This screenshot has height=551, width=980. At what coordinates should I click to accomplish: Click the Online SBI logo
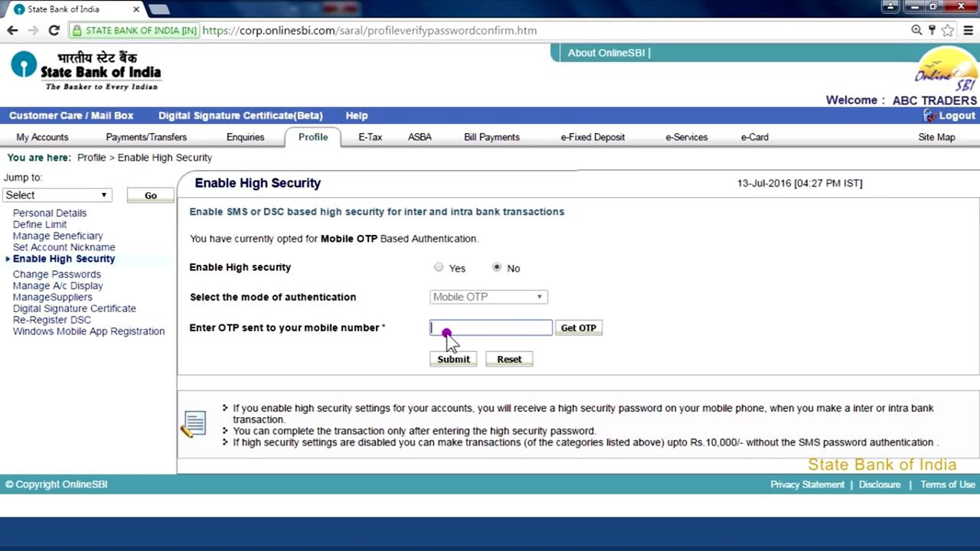point(946,69)
